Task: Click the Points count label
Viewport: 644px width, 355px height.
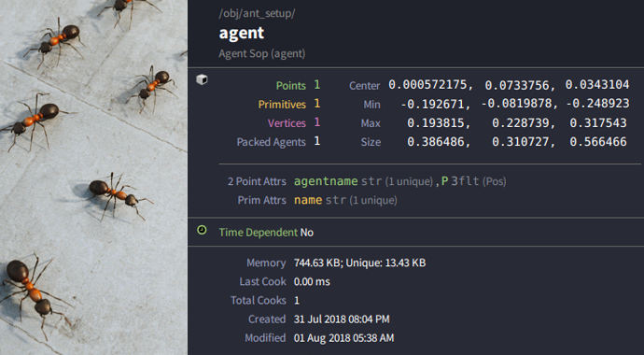Action: 291,85
